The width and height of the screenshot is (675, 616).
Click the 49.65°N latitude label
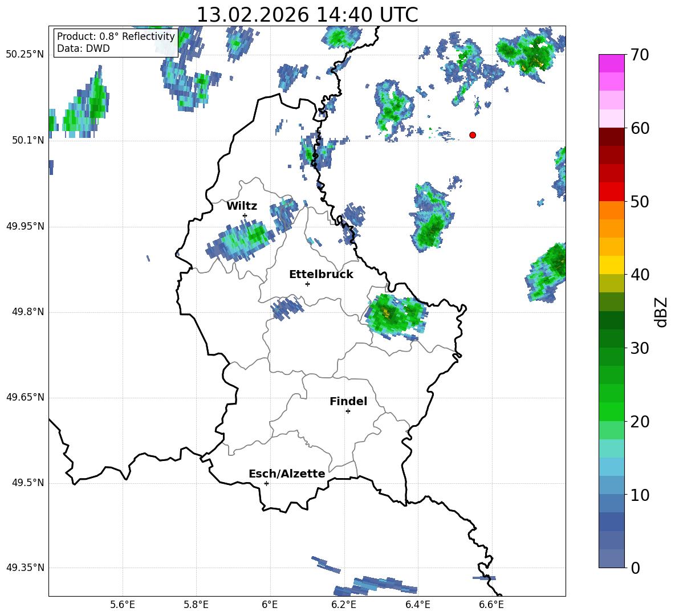tap(25, 398)
